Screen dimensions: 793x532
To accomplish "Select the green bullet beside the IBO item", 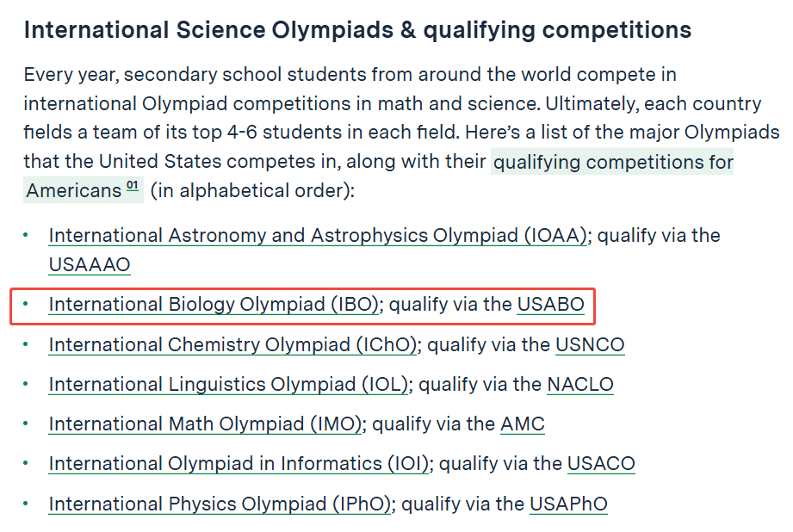I will tap(25, 304).
